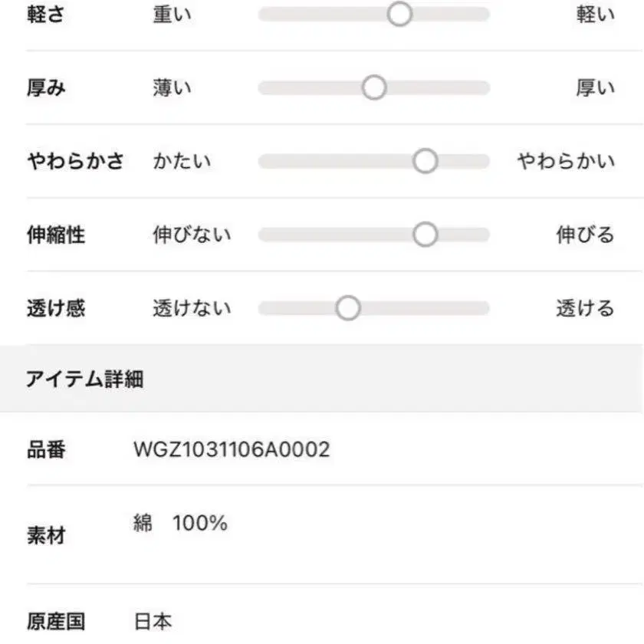This screenshot has width=644, height=644.
Task: Click the 綿 100% material text
Action: tap(181, 524)
